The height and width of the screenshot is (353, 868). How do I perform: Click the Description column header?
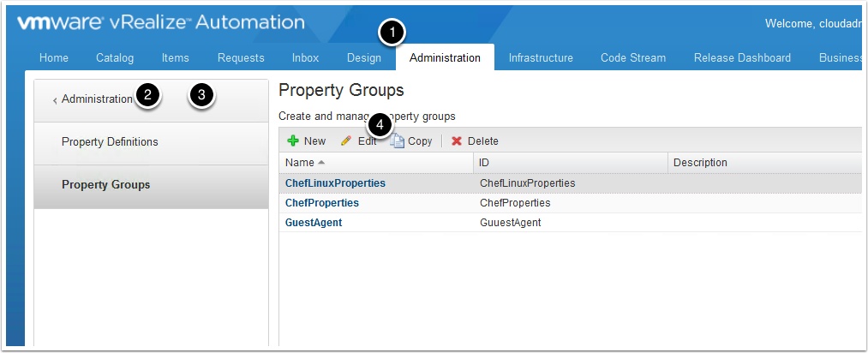[x=765, y=163]
